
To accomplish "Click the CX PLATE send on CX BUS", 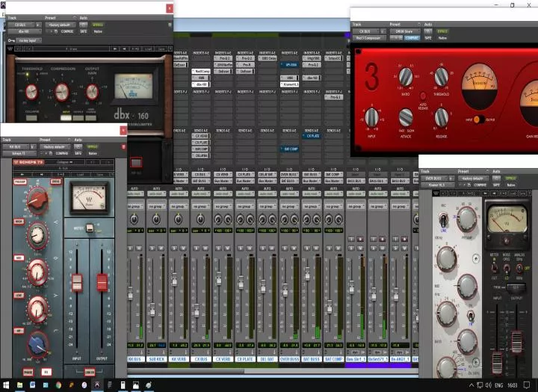I will point(201,143).
